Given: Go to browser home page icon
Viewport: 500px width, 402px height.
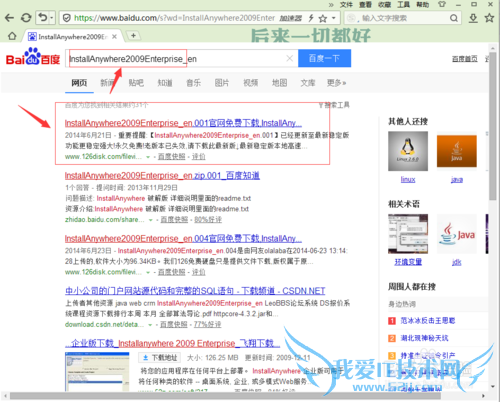Looking at the screenshot, I should click(x=12, y=36).
